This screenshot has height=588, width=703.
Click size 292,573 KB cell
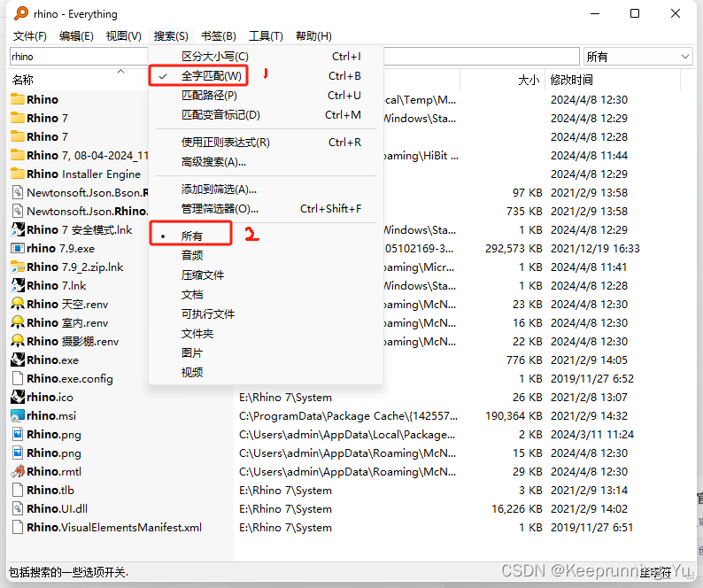click(514, 248)
